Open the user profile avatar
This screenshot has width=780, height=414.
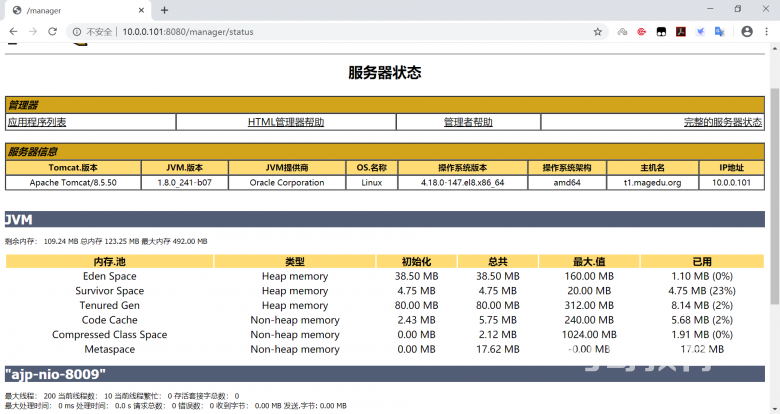(x=747, y=31)
